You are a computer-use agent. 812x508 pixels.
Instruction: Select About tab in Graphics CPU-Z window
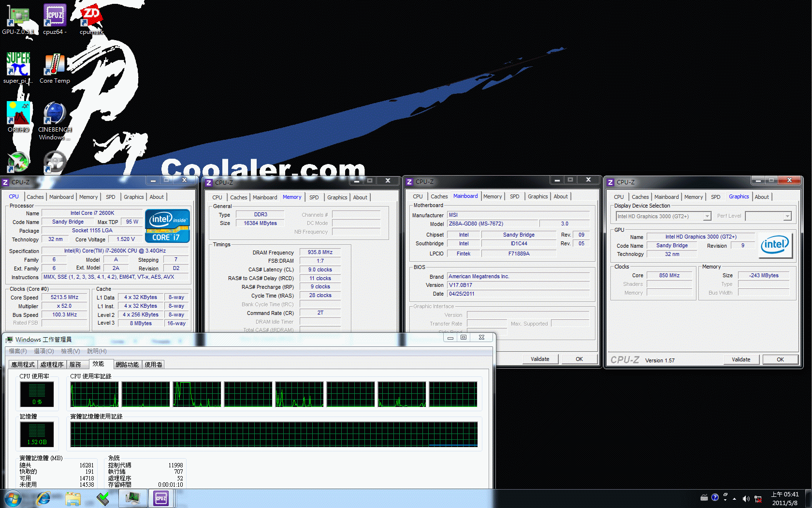coord(762,197)
